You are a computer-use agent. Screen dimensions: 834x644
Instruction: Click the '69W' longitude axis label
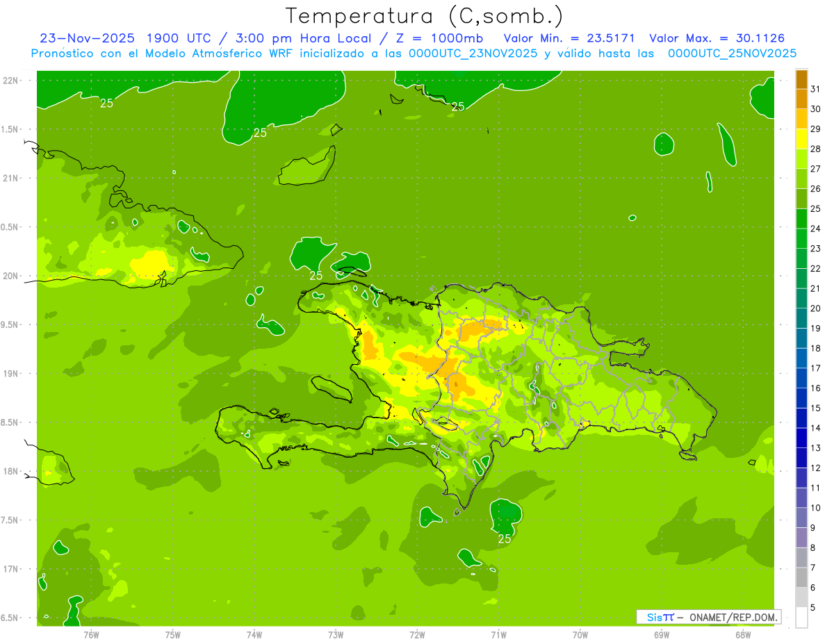662,635
